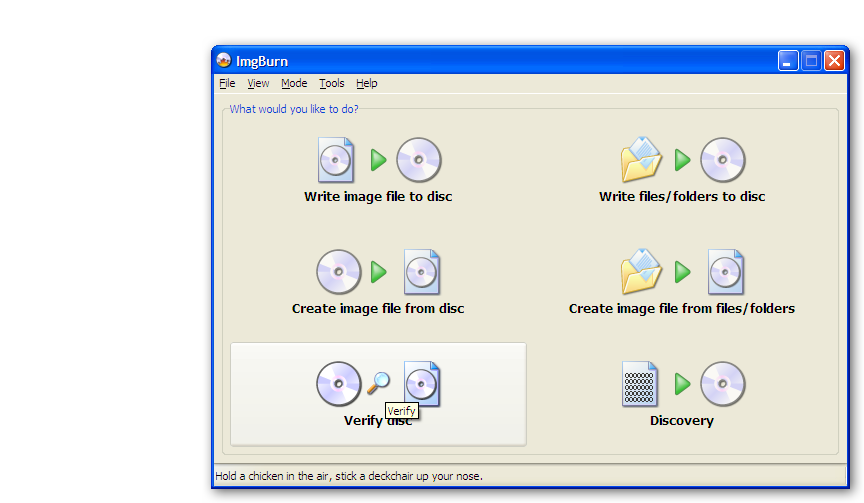Click the image file icon in Create image file from disc

[422, 272]
